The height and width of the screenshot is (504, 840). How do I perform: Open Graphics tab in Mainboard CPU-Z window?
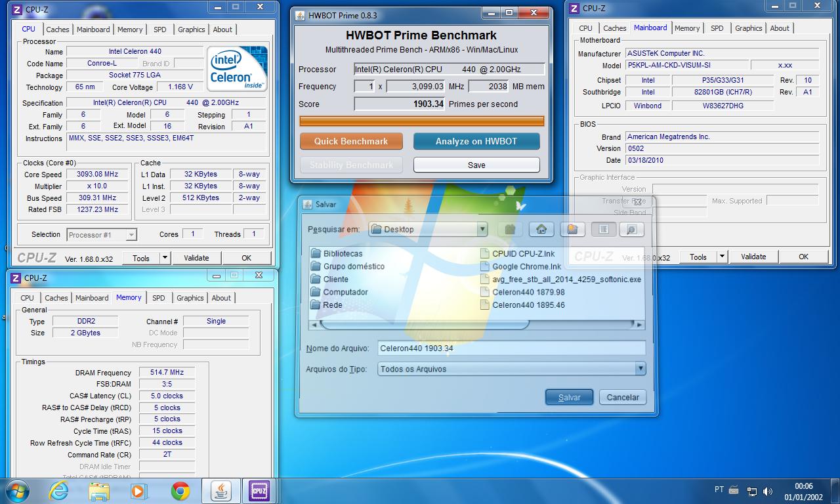point(749,28)
